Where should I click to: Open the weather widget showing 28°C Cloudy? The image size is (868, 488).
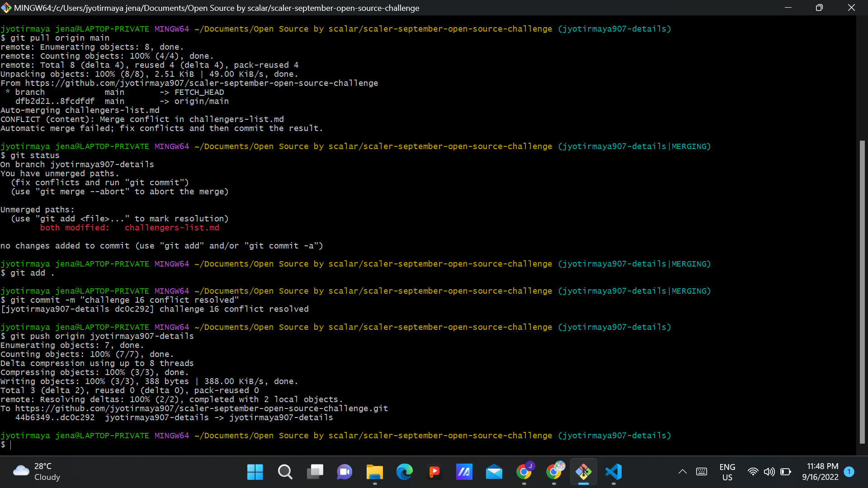click(x=37, y=472)
